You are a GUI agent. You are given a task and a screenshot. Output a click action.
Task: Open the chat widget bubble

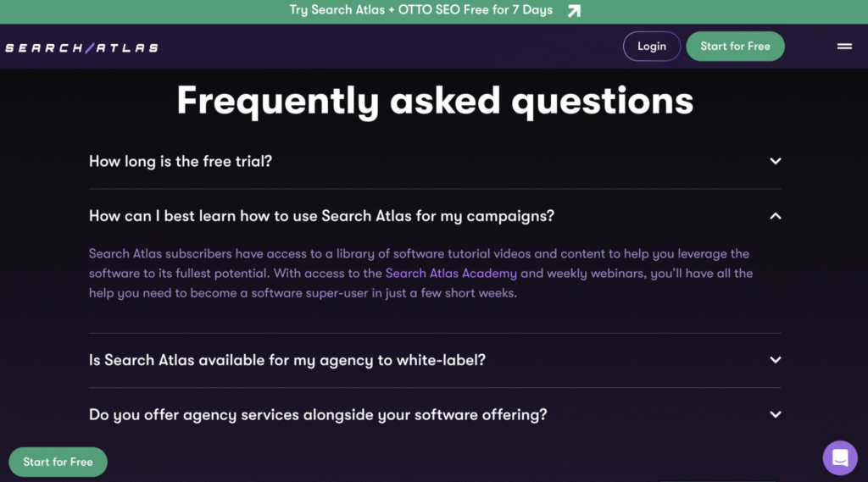(840, 457)
